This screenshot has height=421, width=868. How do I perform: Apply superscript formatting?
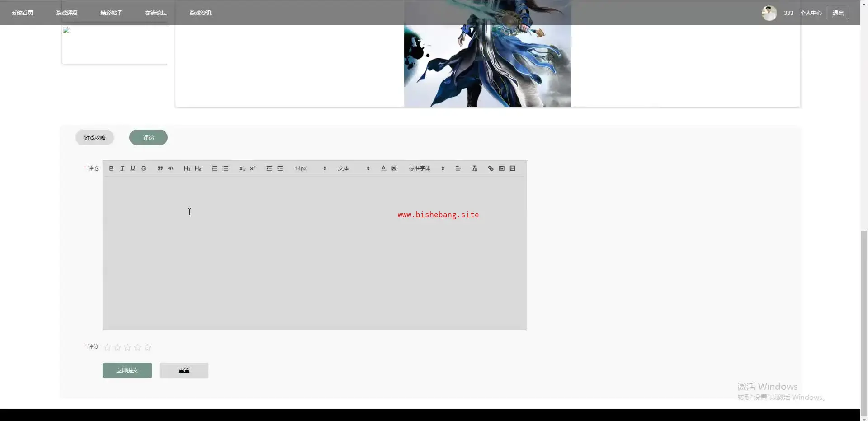[x=253, y=168]
